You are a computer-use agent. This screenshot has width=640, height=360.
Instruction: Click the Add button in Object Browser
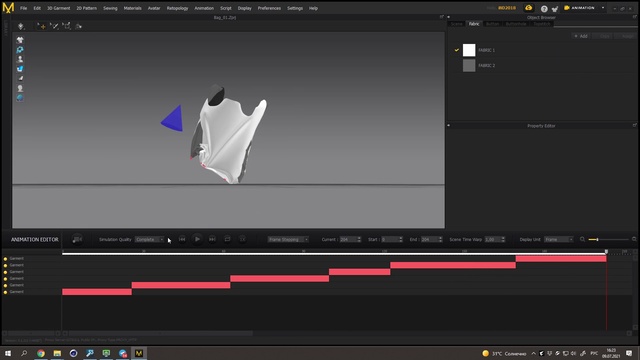(581, 36)
